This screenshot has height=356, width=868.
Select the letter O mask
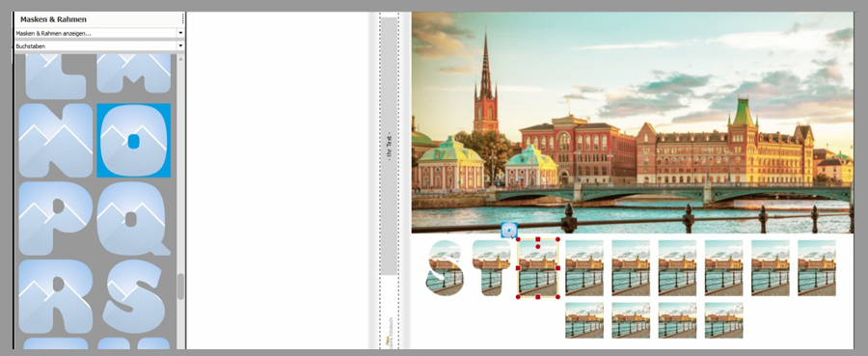click(133, 141)
